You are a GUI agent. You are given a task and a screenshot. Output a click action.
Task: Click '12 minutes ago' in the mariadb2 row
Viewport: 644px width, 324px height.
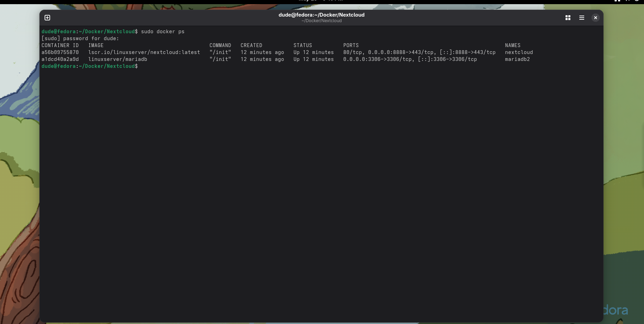pyautogui.click(x=262, y=59)
